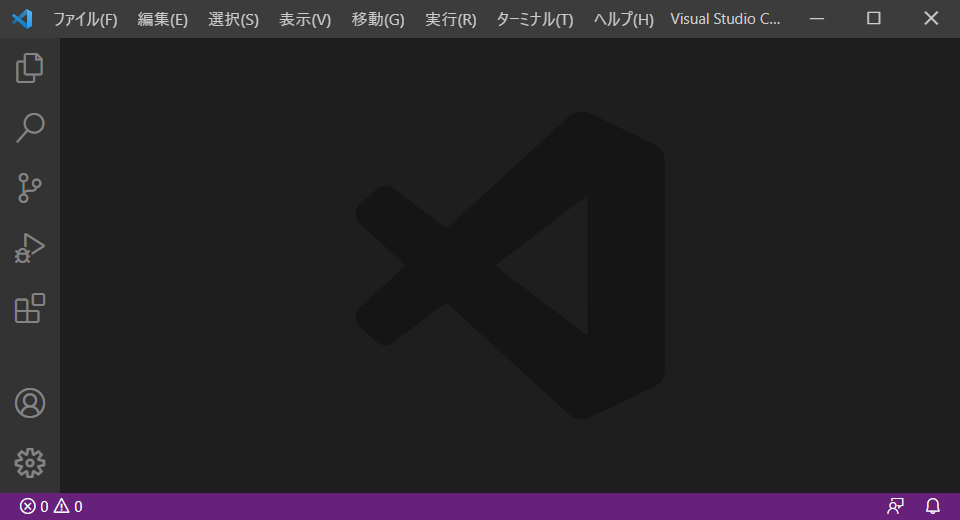
Task: Open the 移動(G) menu
Action: [378, 19]
